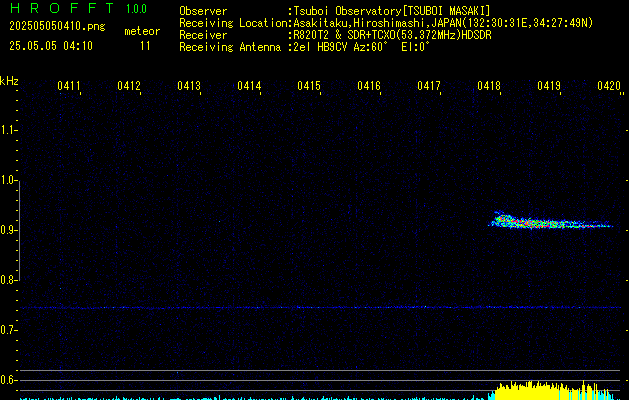Viewport: 629px width, 400px height.
Task: Click the 0.9 frequency axis label
Action: coord(9,230)
